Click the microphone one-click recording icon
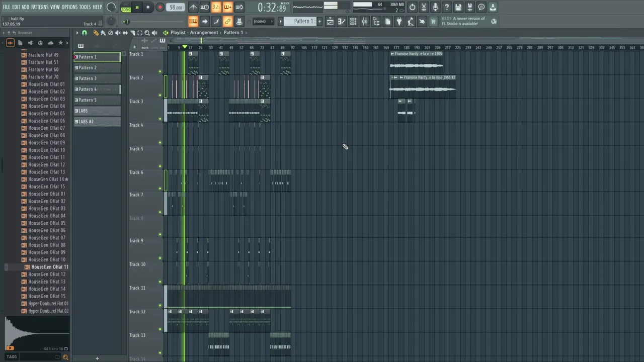Screen dimensions: 644x362 click(x=435, y=7)
